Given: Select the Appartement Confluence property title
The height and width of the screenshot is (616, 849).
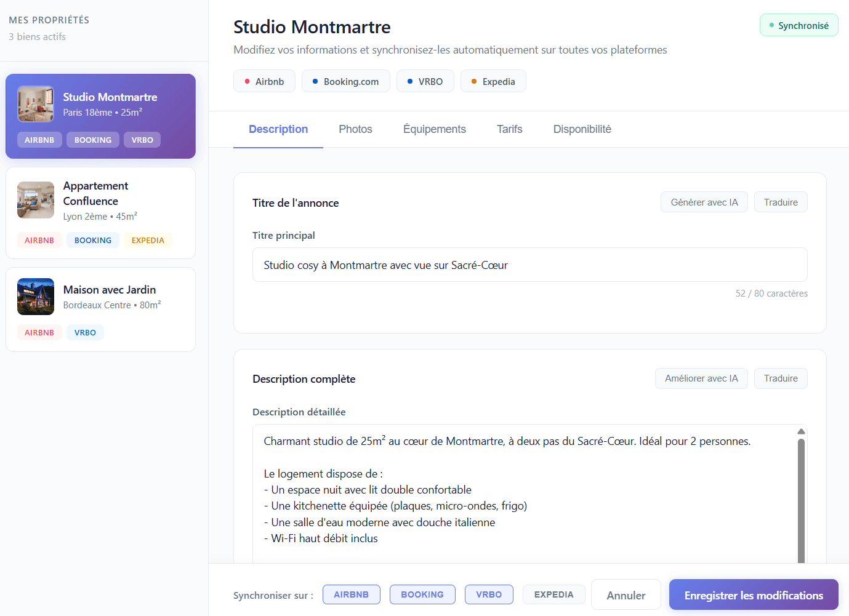Looking at the screenshot, I should click(x=96, y=193).
